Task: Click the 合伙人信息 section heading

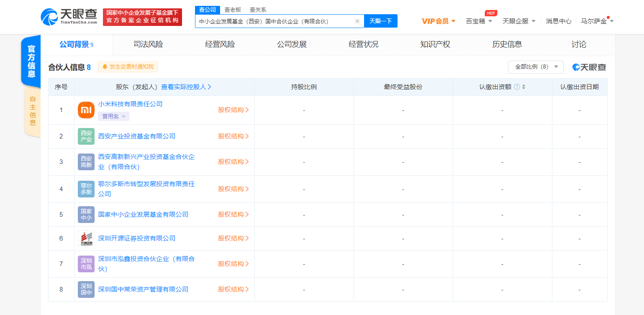Action: click(x=69, y=67)
